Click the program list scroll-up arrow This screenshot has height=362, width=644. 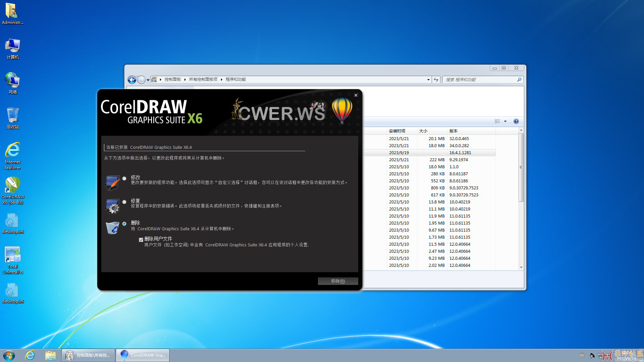[x=521, y=130]
